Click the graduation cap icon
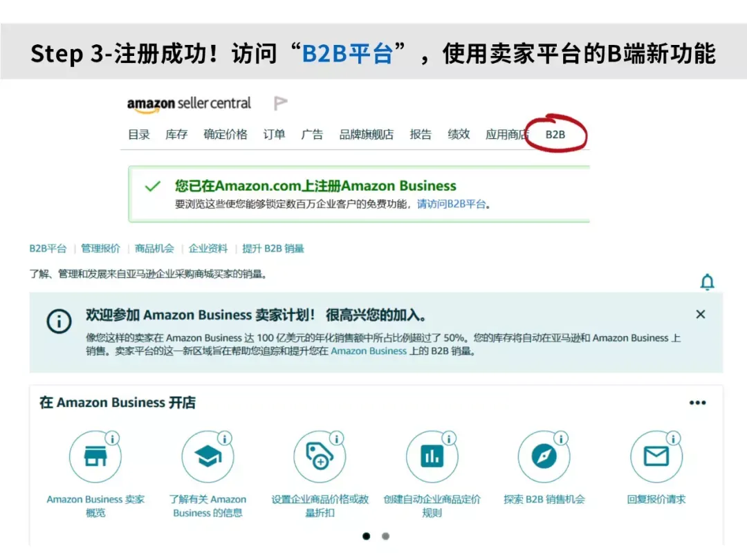Screen dimensions: 747x560 pyautogui.click(x=207, y=457)
